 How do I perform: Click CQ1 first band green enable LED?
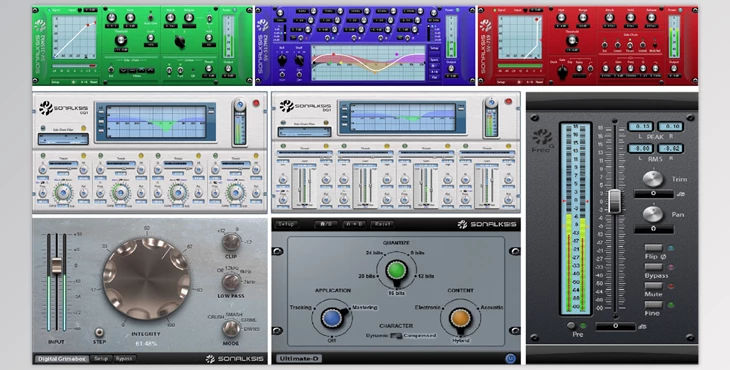pyautogui.click(x=43, y=155)
